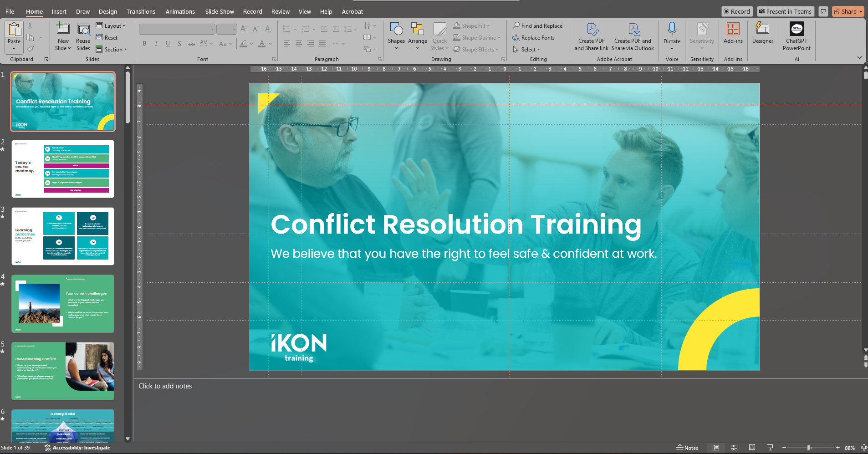Insert a New Slide via its icon

pos(63,29)
